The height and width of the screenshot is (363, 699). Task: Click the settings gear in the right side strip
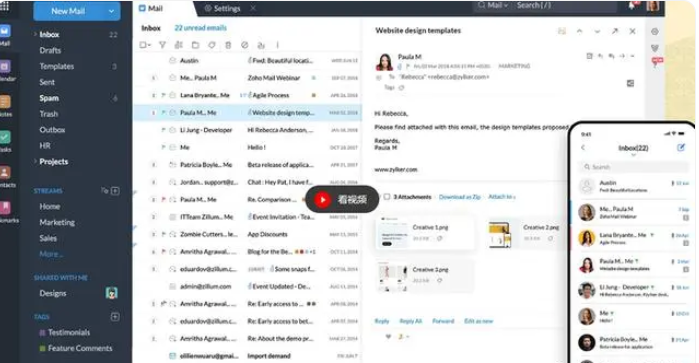pos(655,32)
